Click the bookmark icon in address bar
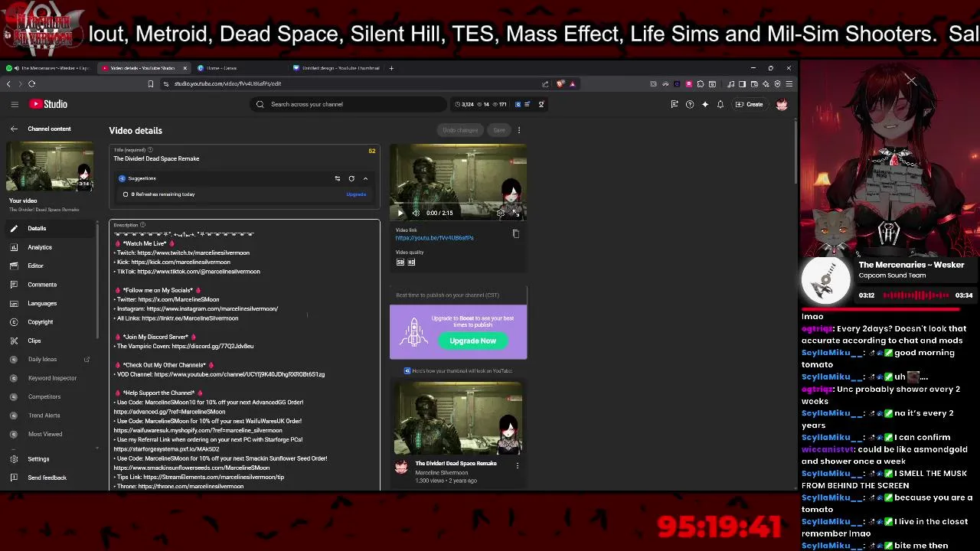The width and height of the screenshot is (980, 551). [x=151, y=83]
